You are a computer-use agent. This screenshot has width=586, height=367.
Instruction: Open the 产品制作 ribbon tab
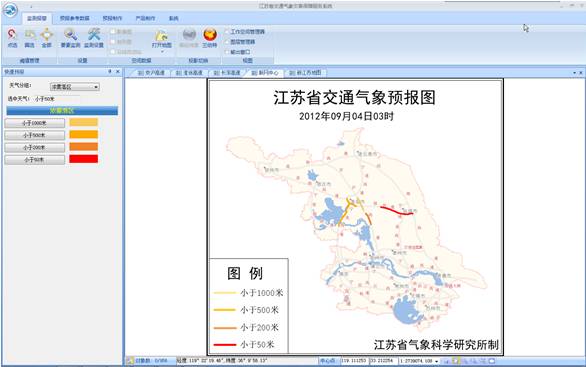145,18
